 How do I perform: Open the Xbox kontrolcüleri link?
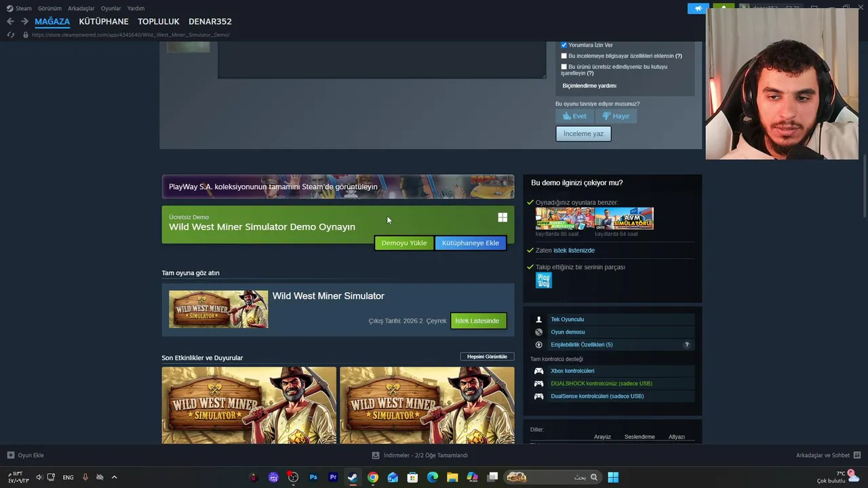[572, 371]
